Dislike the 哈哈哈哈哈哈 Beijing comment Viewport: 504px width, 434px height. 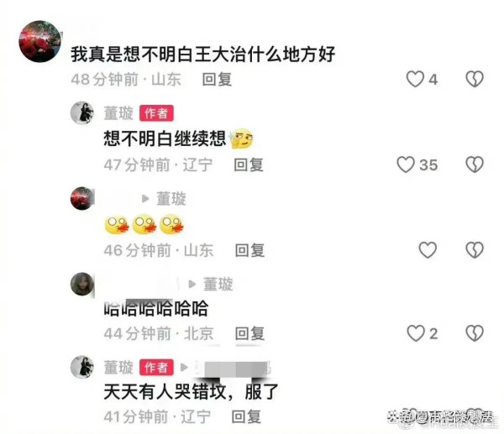pyautogui.click(x=475, y=333)
